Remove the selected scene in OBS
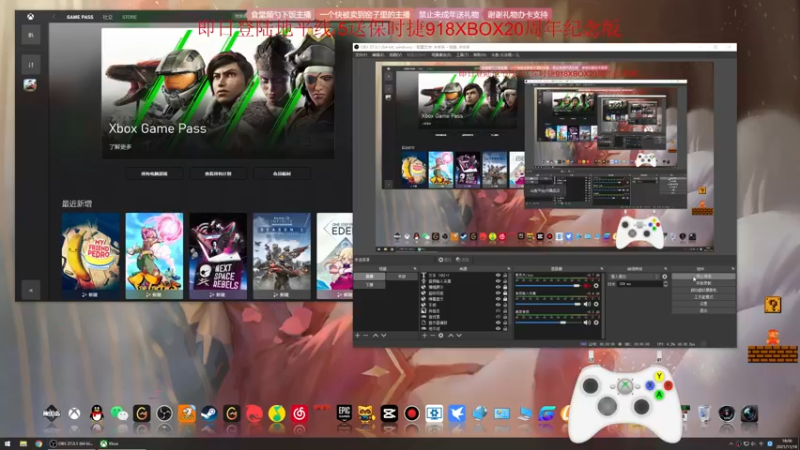This screenshot has width=800, height=450. [x=365, y=336]
